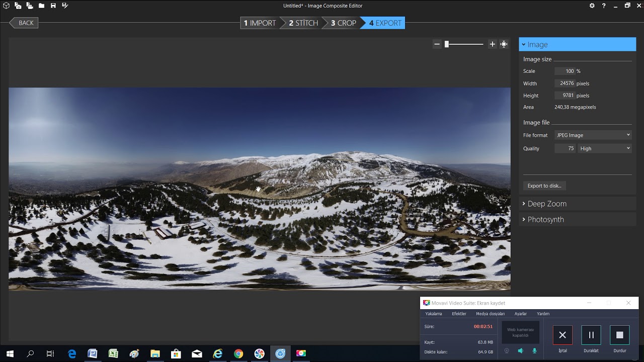Click the 64.9 GB disk remaining value
The height and width of the screenshot is (362, 644).
click(485, 352)
